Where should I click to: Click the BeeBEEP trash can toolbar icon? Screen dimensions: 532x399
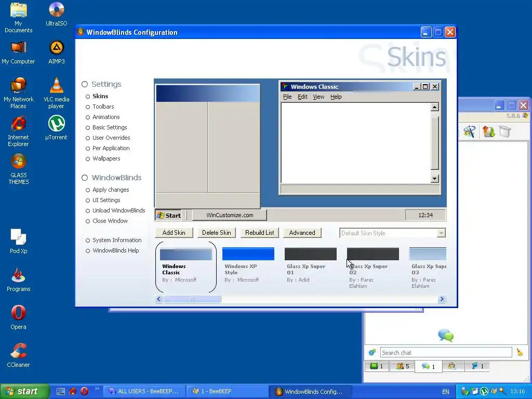coord(505,131)
